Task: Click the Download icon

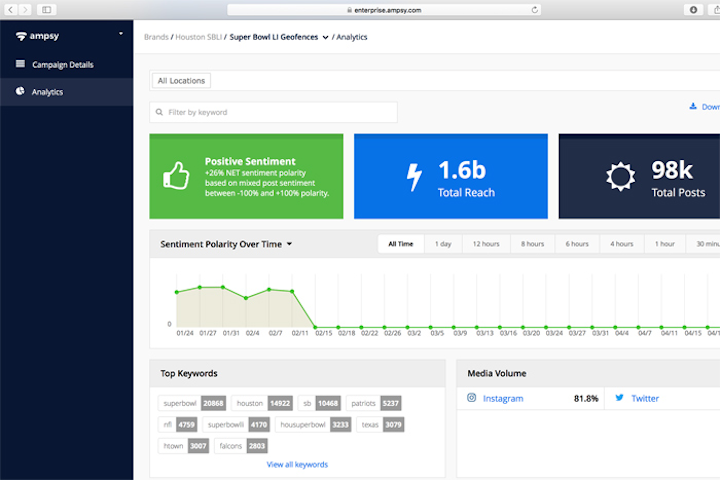Action: 693,107
